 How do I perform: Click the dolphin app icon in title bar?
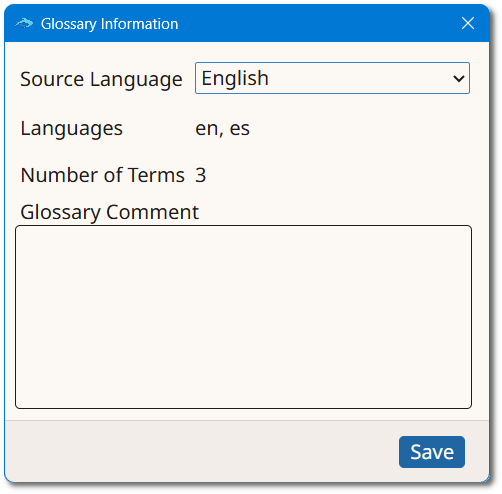(x=24, y=24)
